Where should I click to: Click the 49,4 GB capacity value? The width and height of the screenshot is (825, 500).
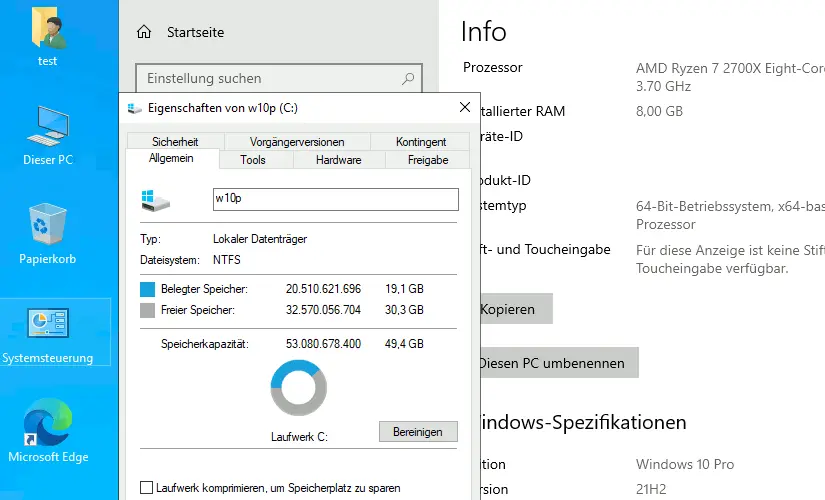click(x=404, y=344)
